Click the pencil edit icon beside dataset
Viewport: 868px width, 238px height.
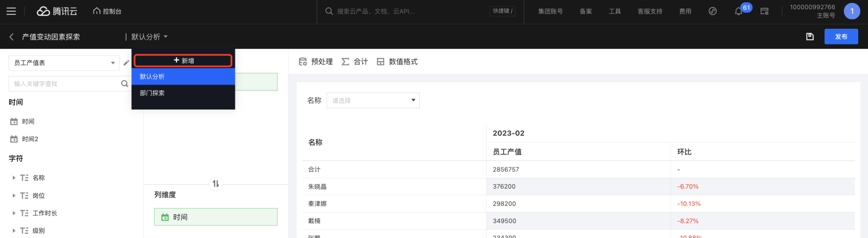click(126, 63)
